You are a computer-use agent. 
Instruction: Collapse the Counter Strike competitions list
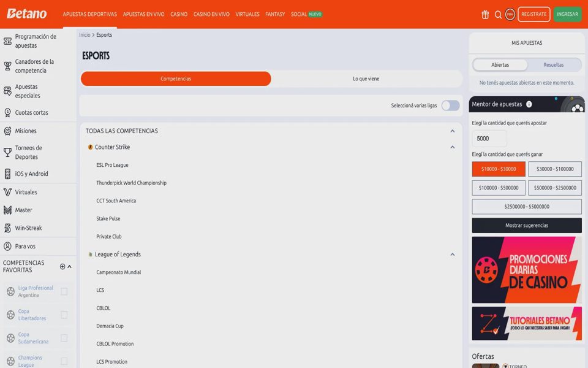pyautogui.click(x=452, y=147)
